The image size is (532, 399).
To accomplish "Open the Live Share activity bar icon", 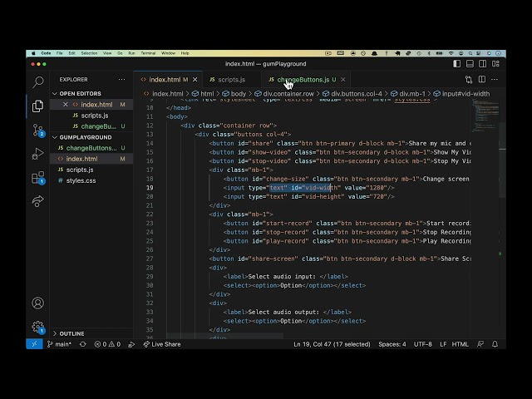I will point(37,201).
